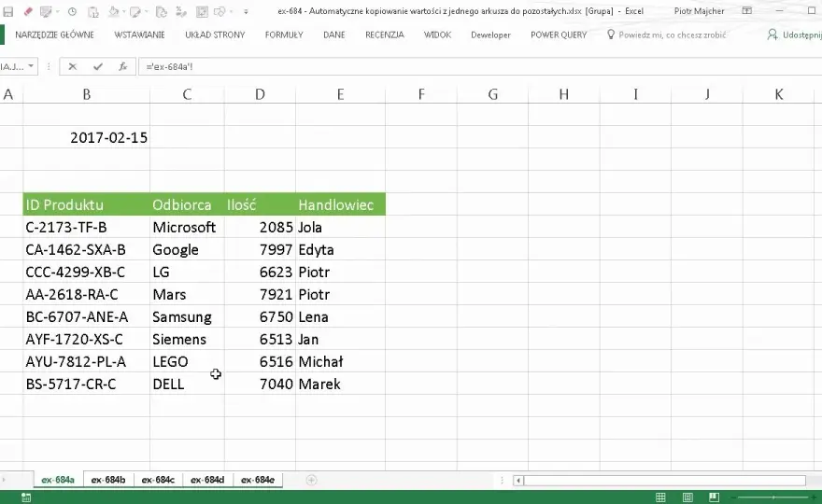
Task: Click the macro recording icon in status bar
Action: point(26,497)
